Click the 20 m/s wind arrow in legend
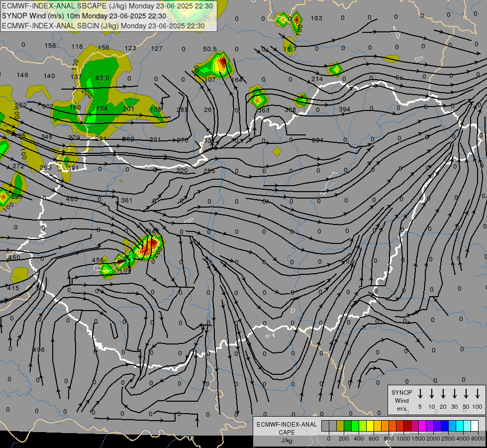This screenshot has width=487, height=448. coord(443,394)
